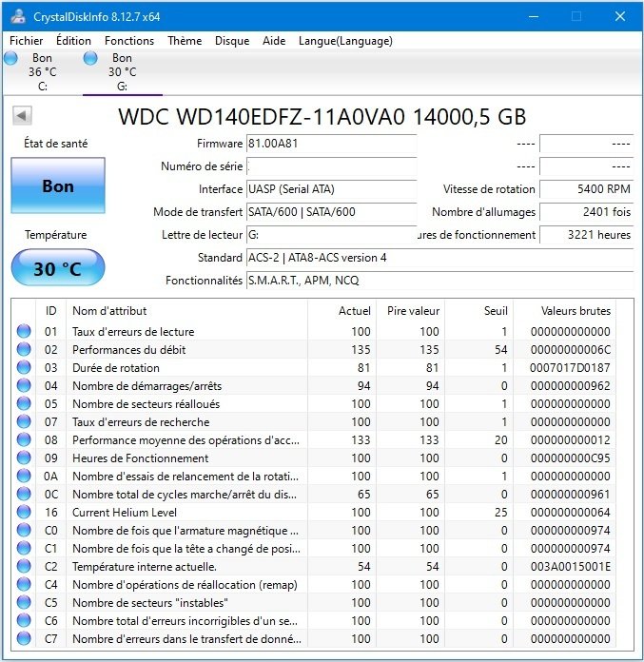This screenshot has height=662, width=644.
Task: Click status orb for Performances du débit
Action: tap(24, 349)
